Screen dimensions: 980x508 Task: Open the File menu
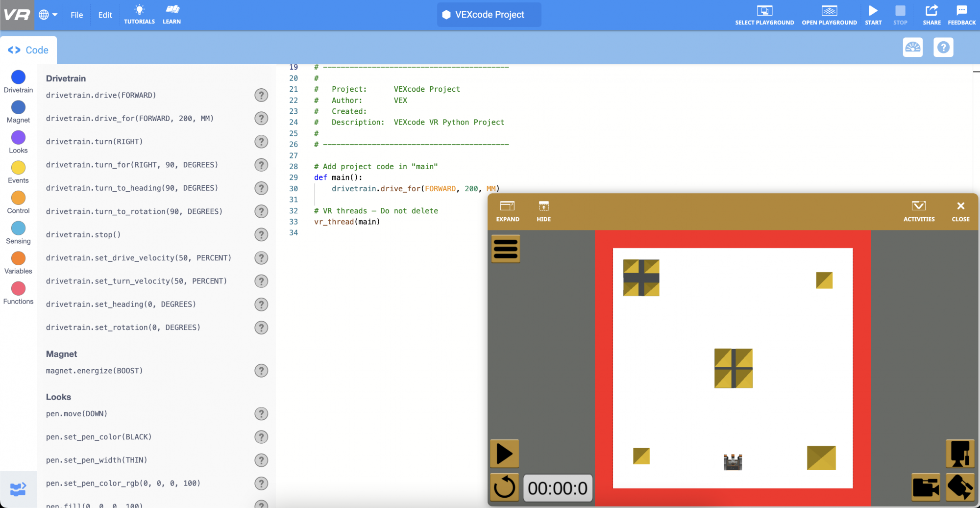pos(76,15)
